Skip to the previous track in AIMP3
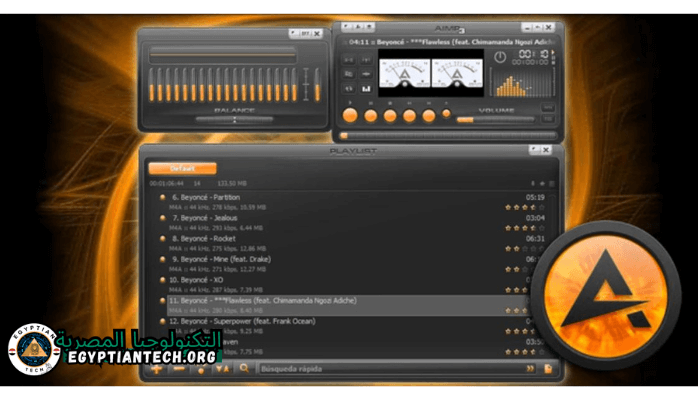Screen dimensions: 698x400 point(409,116)
